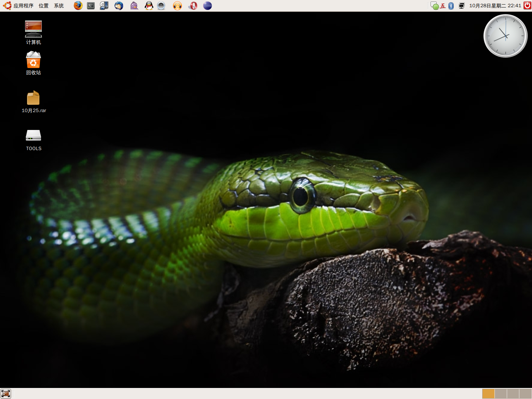Image resolution: width=532 pixels, height=399 pixels.
Task: Launch Eclipse IDE from panel
Action: tap(207, 6)
